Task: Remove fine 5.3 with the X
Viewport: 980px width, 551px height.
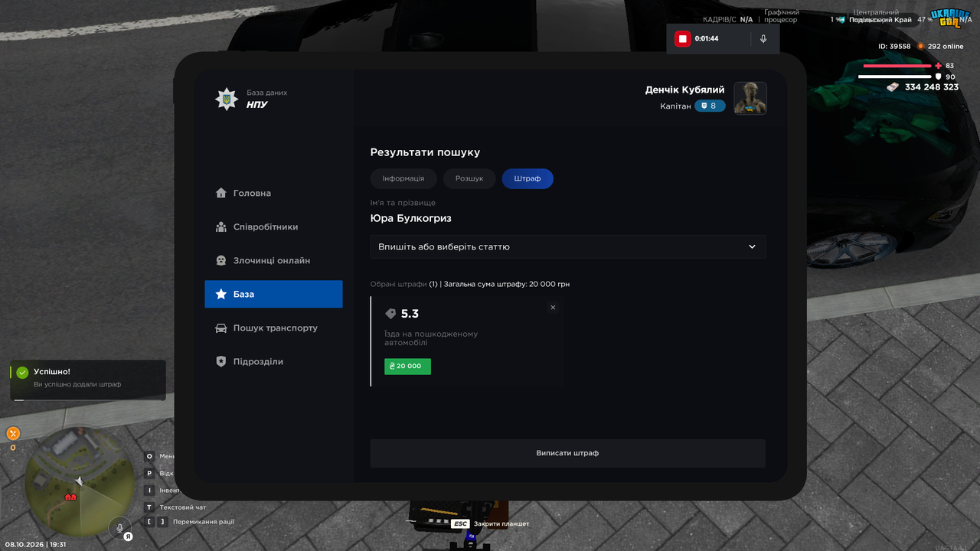Action: click(553, 308)
